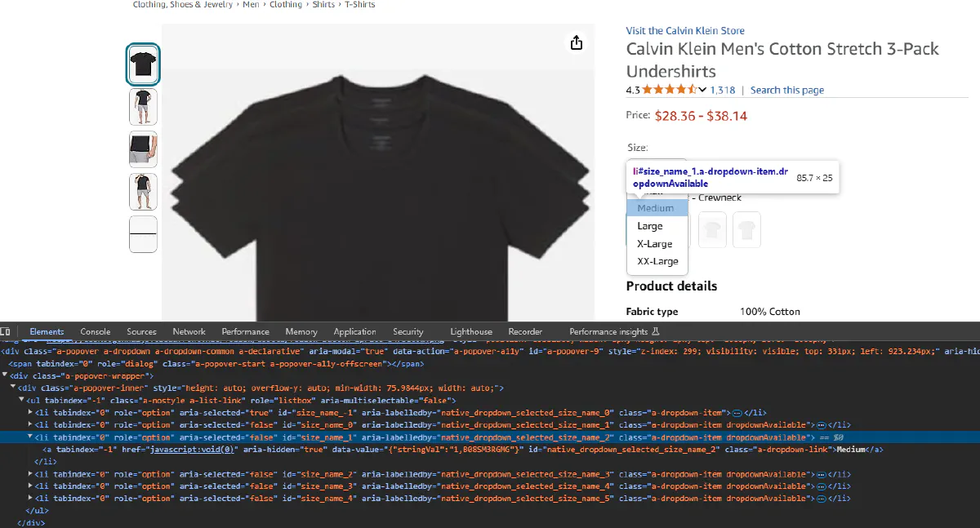Viewport: 980px width, 528px height.
Task: Click the Medium anchor text in the DOM tree
Action: coord(851,450)
